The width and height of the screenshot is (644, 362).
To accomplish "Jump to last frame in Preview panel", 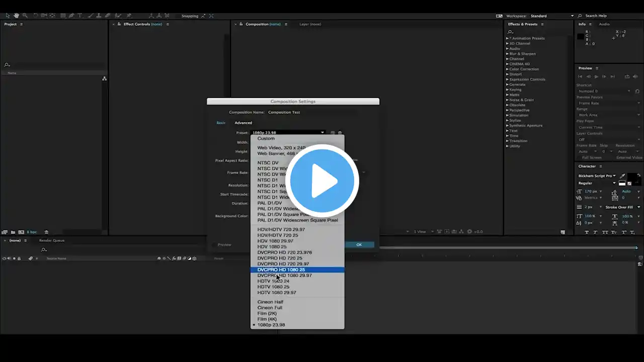I will click(x=612, y=76).
